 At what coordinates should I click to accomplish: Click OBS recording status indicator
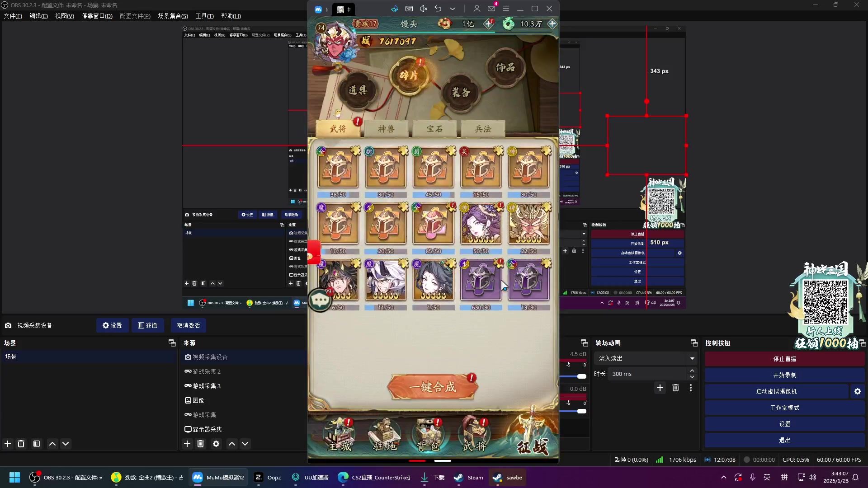pos(746,460)
